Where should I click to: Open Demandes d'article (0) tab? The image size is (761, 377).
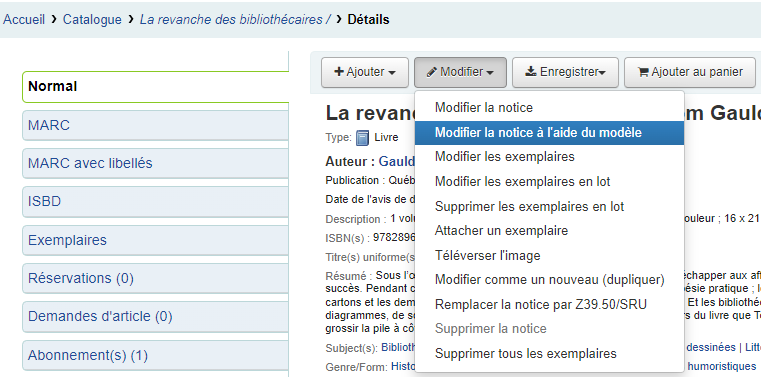[155, 317]
